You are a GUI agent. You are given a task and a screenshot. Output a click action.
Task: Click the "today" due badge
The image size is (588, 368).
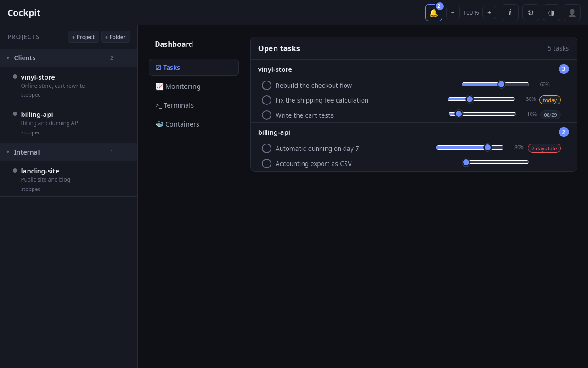click(x=550, y=100)
